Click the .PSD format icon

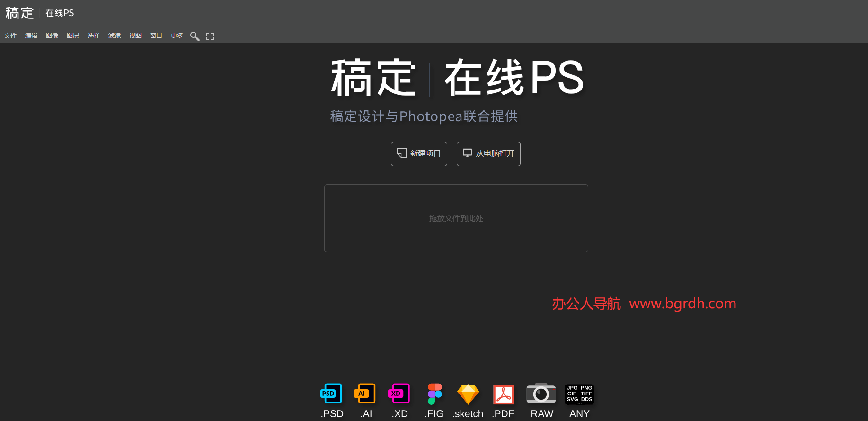[331, 394]
